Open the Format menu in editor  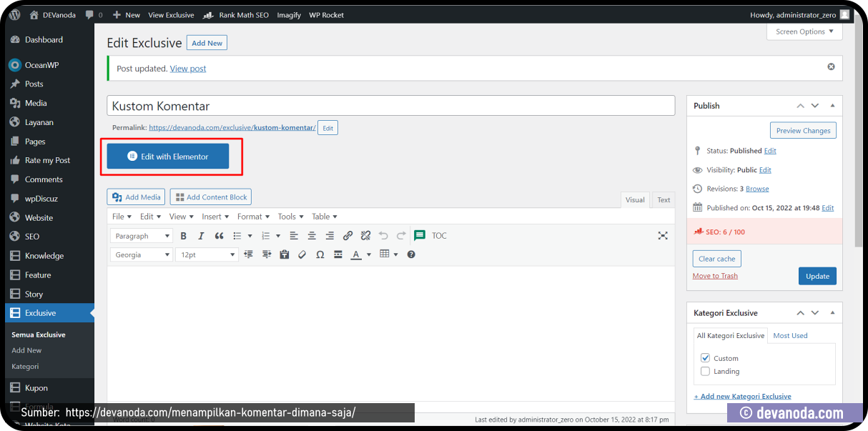click(254, 217)
